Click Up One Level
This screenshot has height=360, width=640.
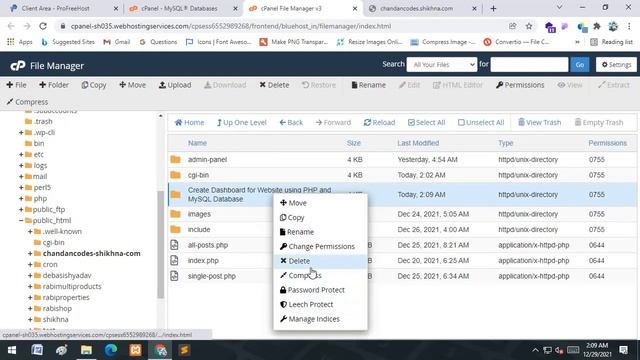tap(242, 122)
